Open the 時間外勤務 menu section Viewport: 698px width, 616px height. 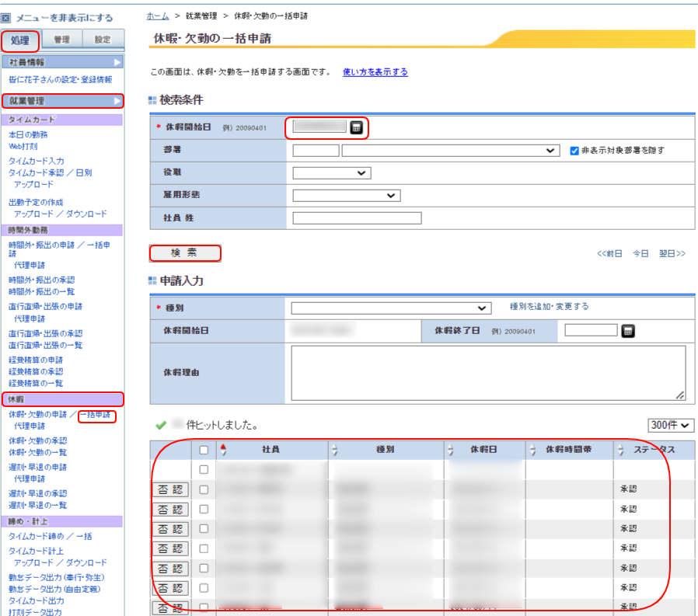click(62, 230)
